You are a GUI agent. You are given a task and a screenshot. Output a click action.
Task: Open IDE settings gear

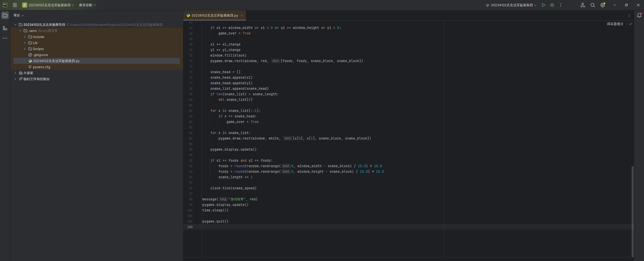tap(602, 5)
